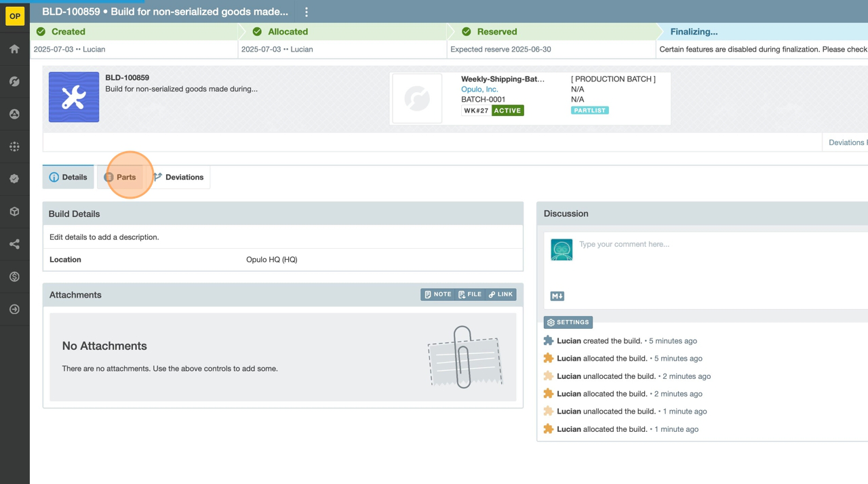Add a LINK attachment
Image resolution: width=868 pixels, height=484 pixels.
(501, 294)
